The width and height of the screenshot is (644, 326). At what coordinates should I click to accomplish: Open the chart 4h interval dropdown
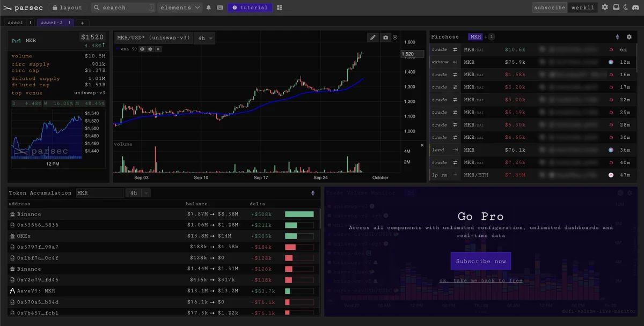point(205,38)
